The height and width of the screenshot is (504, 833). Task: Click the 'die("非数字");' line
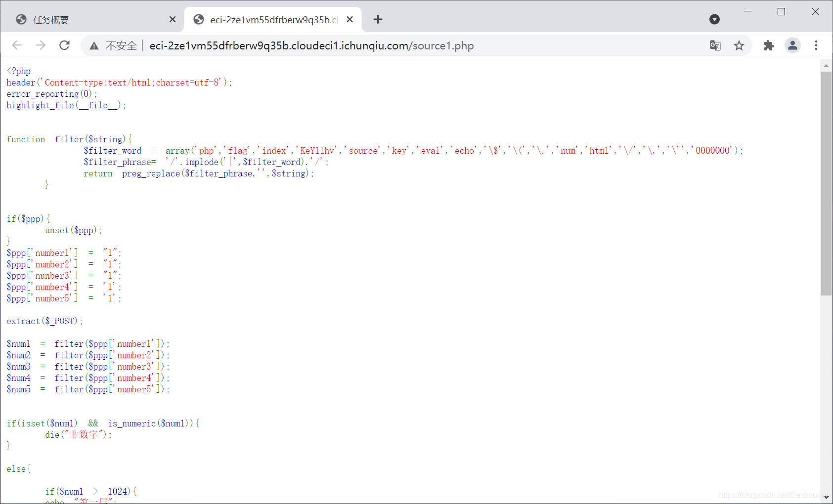pos(79,435)
